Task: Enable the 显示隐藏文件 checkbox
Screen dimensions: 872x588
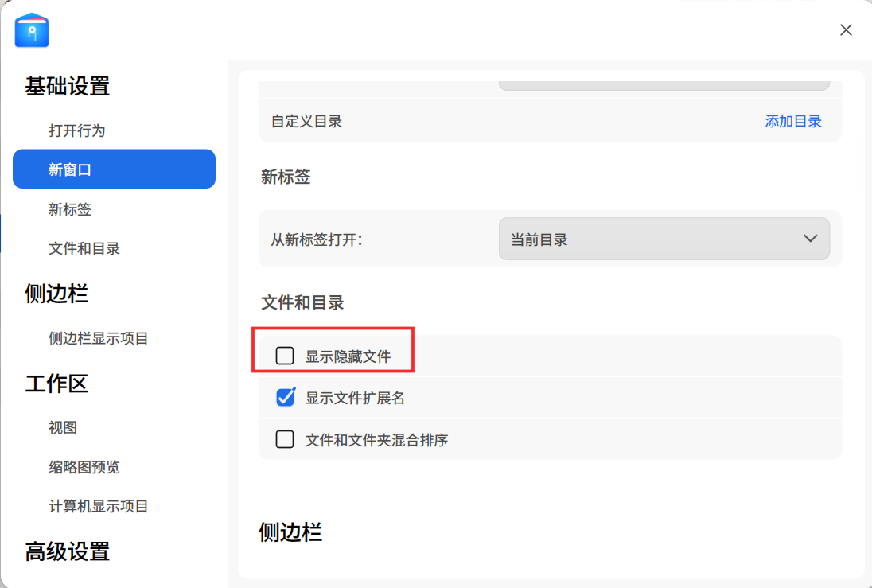Action: [x=285, y=356]
